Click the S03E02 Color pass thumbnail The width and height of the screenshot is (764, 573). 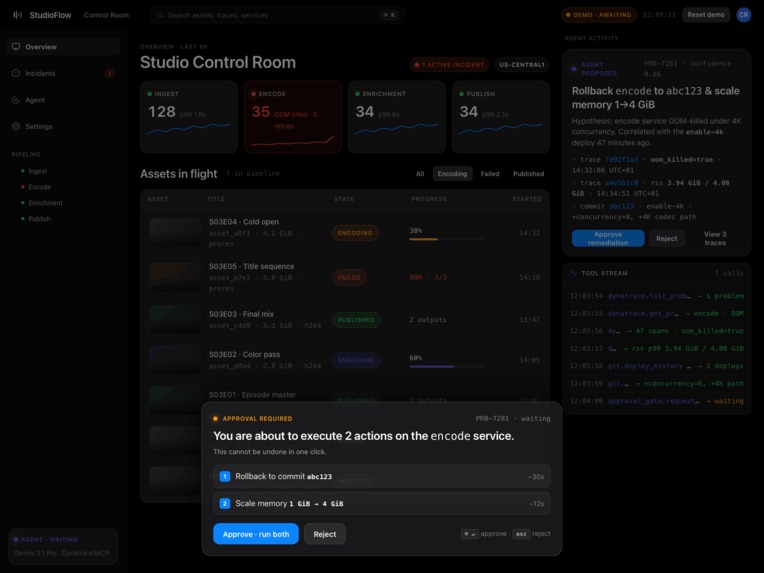[174, 360]
